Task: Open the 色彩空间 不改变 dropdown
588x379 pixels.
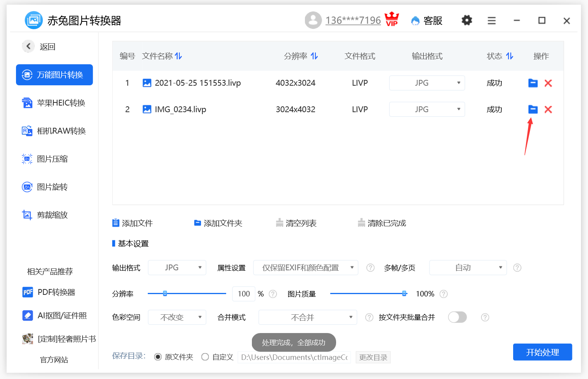Action: coord(177,317)
